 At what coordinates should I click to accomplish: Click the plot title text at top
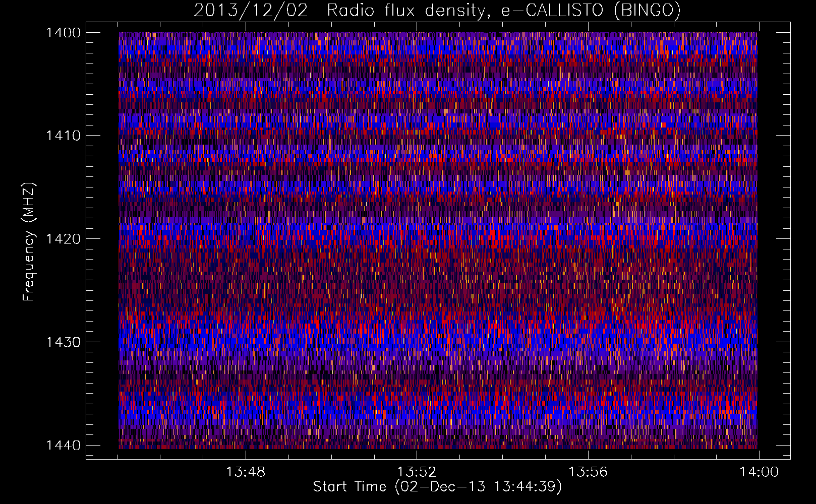click(437, 10)
